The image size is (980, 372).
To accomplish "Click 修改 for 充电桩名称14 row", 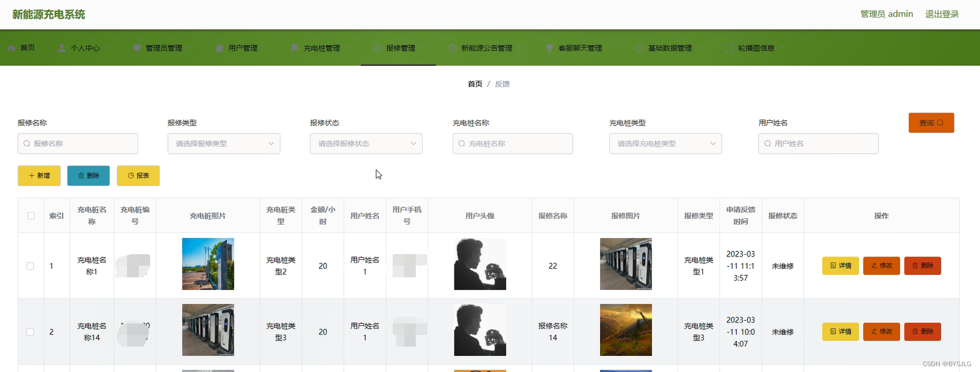I will (x=882, y=332).
